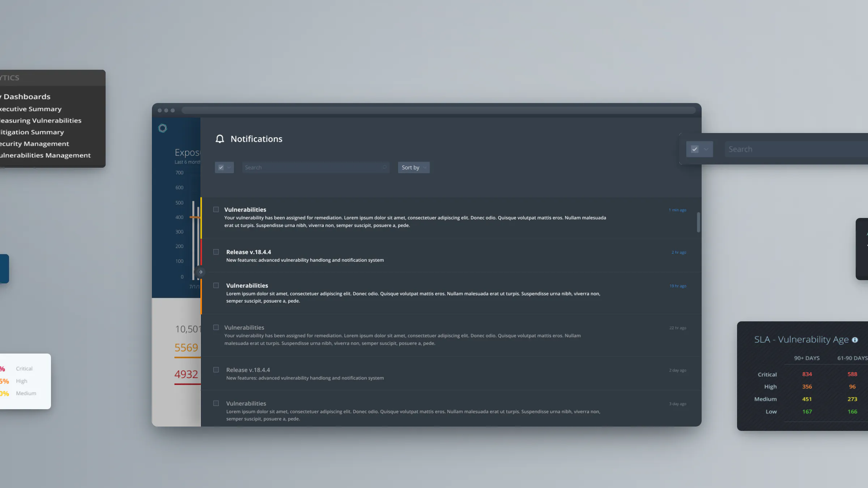Click the 167 Low value in the SLA table
Viewport: 868px width, 488px height.
(807, 411)
